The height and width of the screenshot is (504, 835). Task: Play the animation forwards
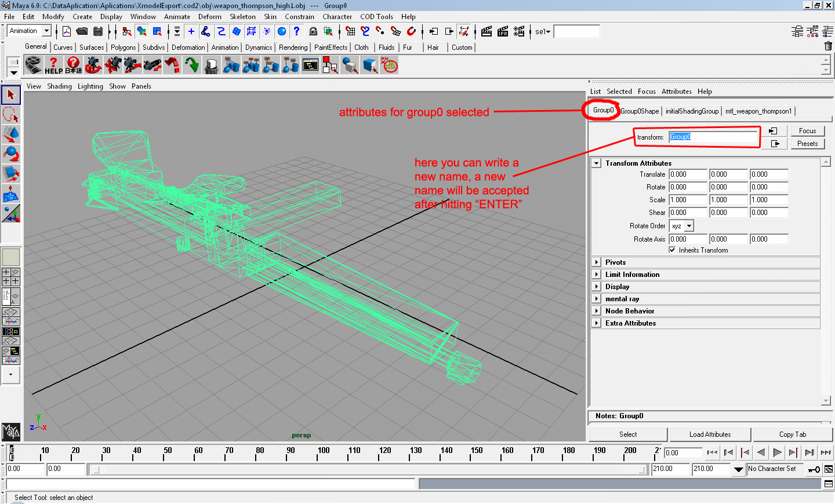point(778,452)
